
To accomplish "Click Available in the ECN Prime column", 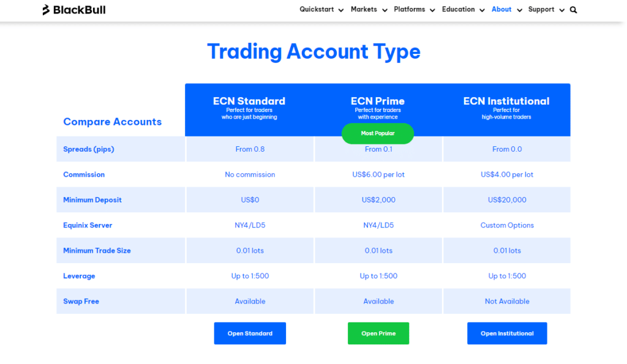I will point(378,301).
